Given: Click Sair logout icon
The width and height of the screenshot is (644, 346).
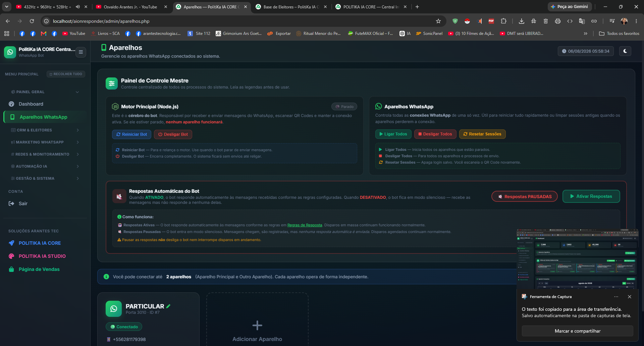Looking at the screenshot, I should tap(11, 204).
